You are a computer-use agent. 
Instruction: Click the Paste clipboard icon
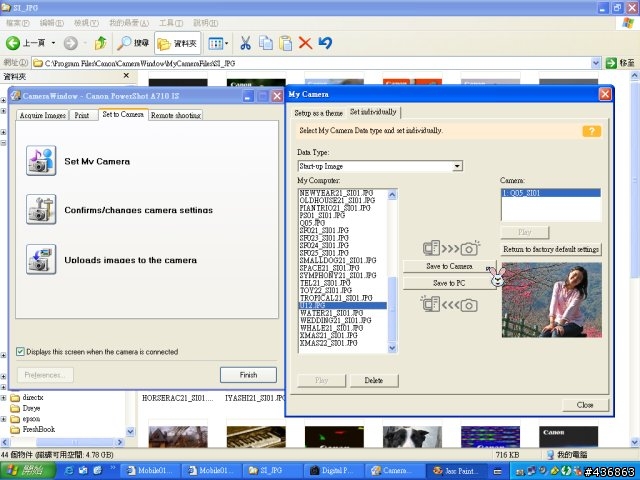(x=286, y=43)
